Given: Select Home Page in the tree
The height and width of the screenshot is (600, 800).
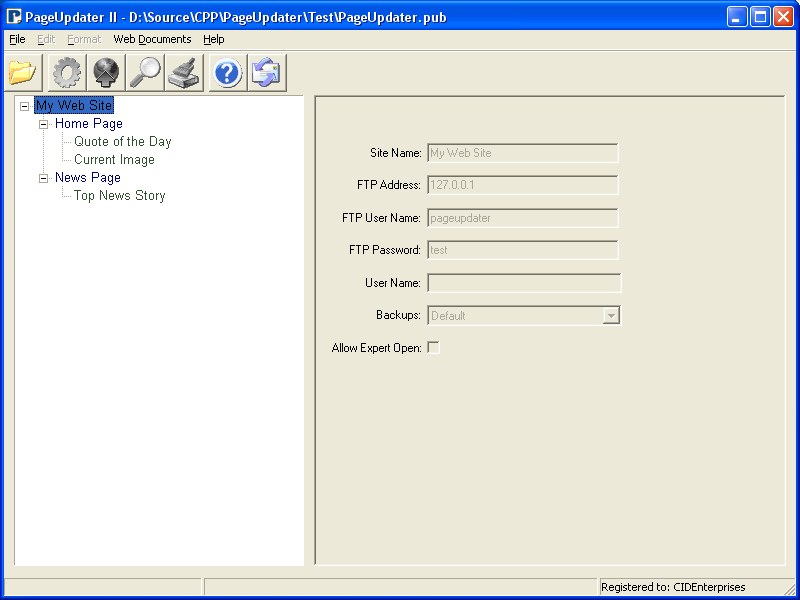Looking at the screenshot, I should click(x=89, y=123).
